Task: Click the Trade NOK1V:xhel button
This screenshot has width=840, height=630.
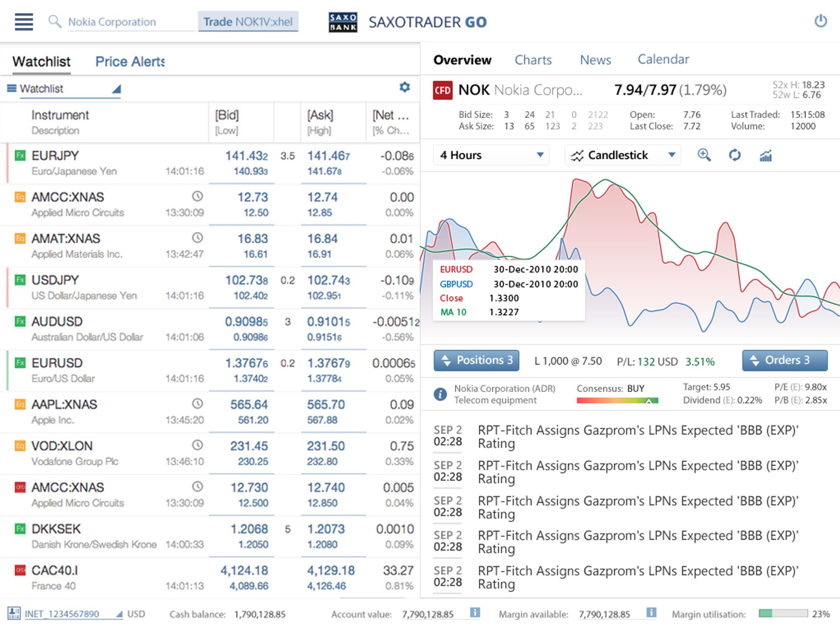Action: click(248, 21)
